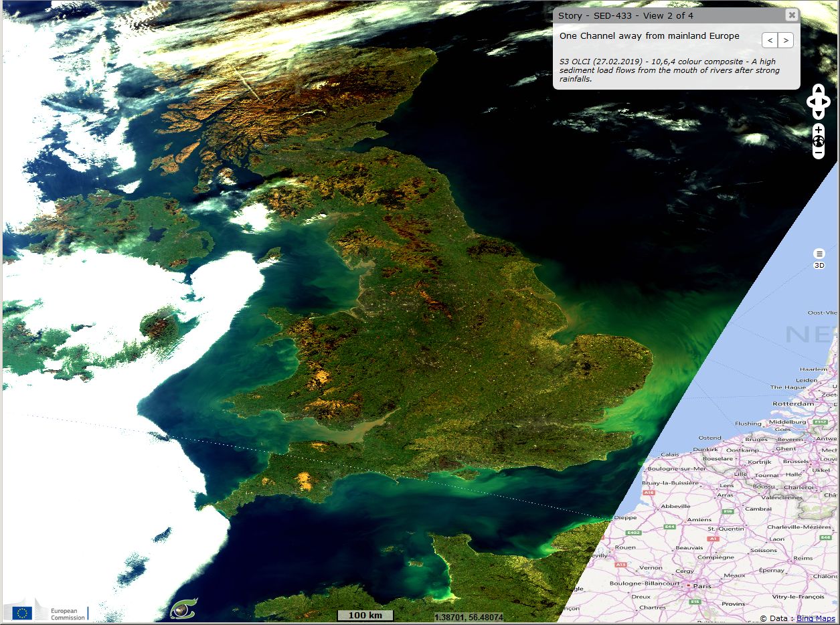This screenshot has height=625, width=840.
Task: Click the European Commission logo
Action: point(46,610)
